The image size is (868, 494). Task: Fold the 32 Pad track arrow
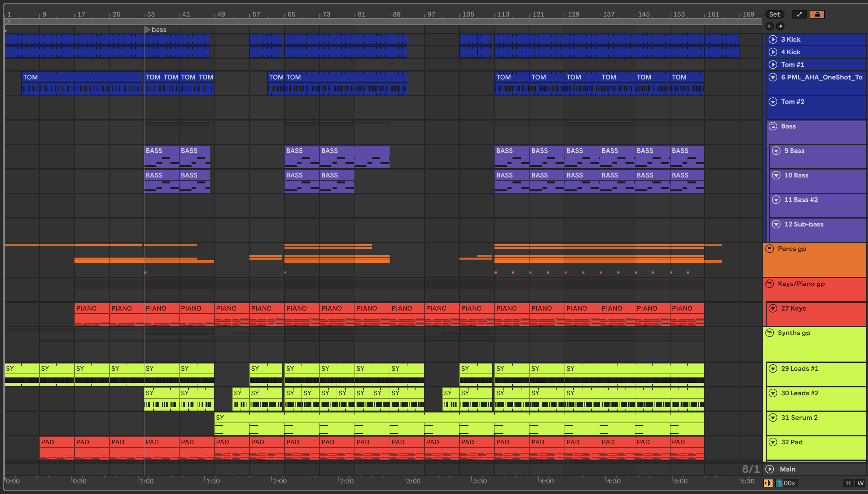[773, 442]
